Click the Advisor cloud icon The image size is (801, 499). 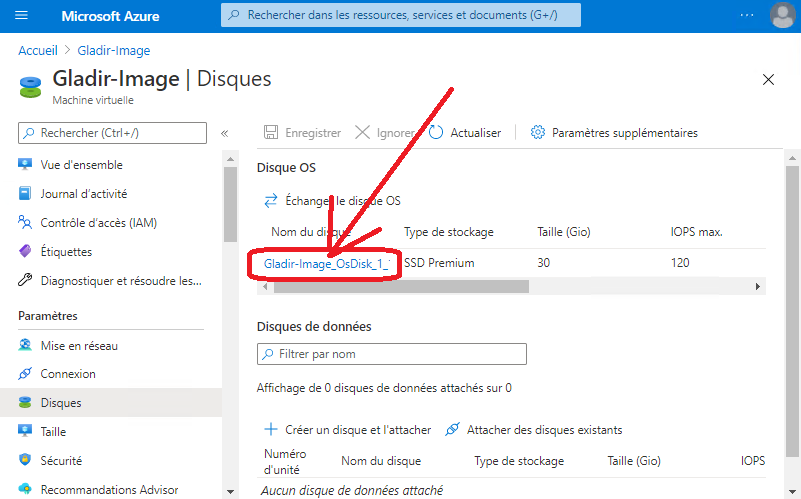(x=25, y=489)
